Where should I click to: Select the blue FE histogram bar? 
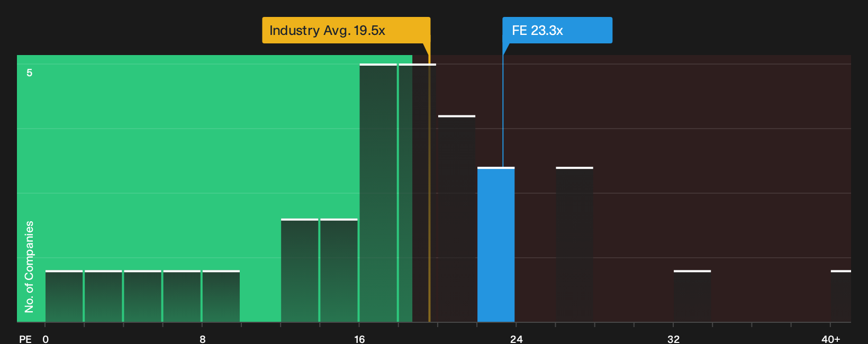[x=496, y=245]
